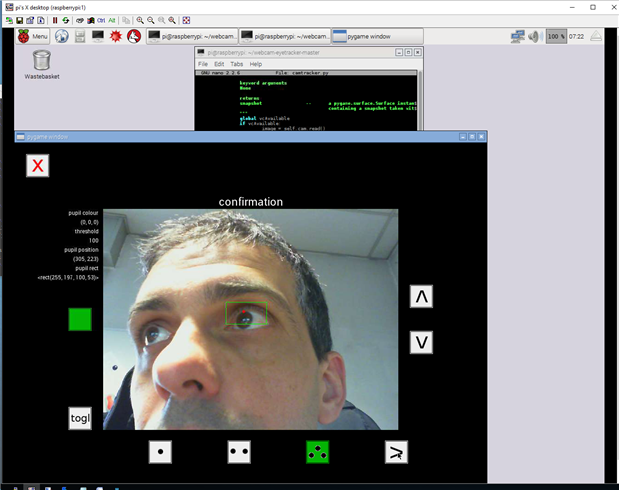Launch the web browser globe icon

(62, 36)
